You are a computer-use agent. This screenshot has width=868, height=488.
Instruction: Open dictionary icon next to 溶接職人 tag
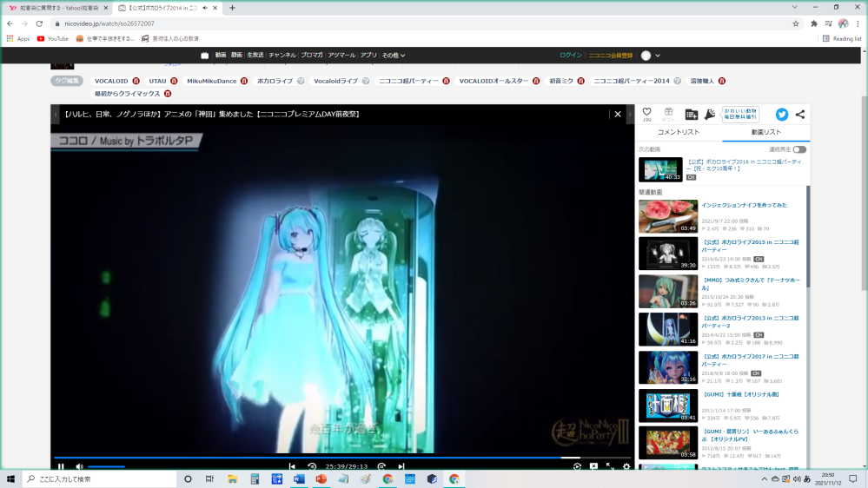click(x=722, y=81)
